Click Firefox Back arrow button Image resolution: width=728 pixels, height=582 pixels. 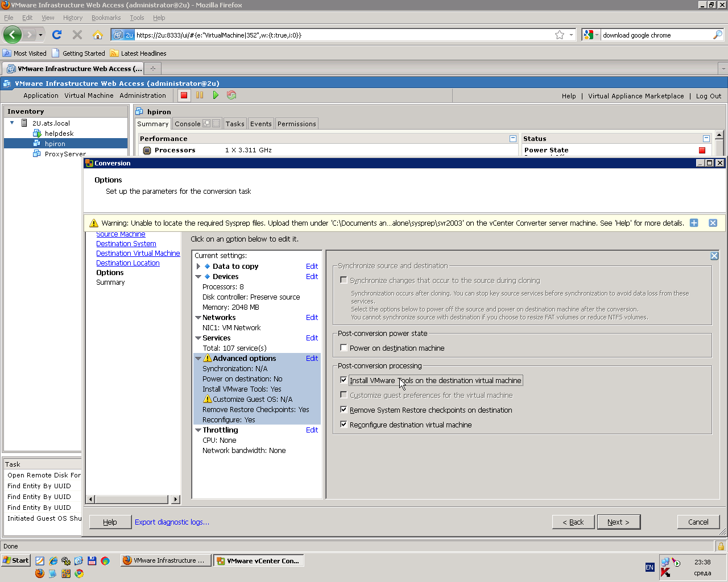(x=12, y=35)
